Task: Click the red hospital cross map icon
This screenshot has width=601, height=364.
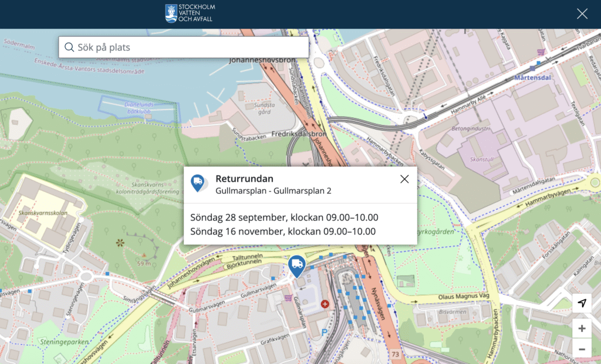Action: click(x=325, y=304)
